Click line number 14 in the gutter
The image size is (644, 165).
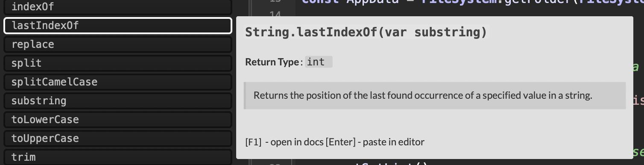(x=276, y=15)
